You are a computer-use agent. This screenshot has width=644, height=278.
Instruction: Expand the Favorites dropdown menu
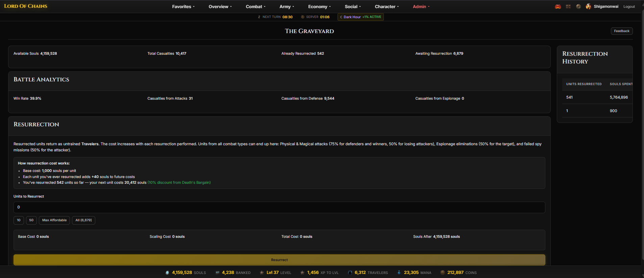pyautogui.click(x=183, y=7)
